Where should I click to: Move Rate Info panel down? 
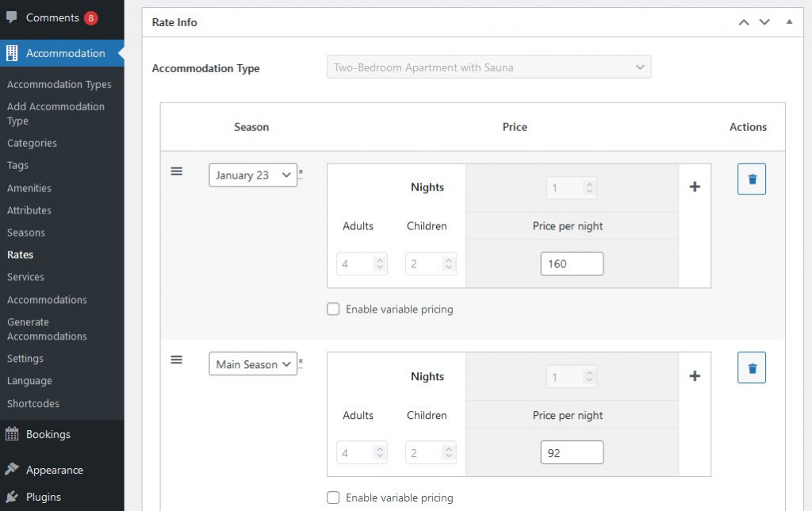[764, 22]
